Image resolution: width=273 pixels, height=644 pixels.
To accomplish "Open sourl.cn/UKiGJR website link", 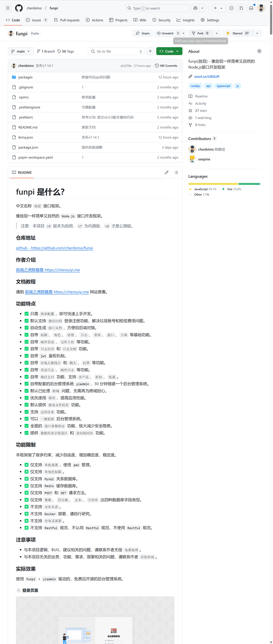I will point(206,76).
